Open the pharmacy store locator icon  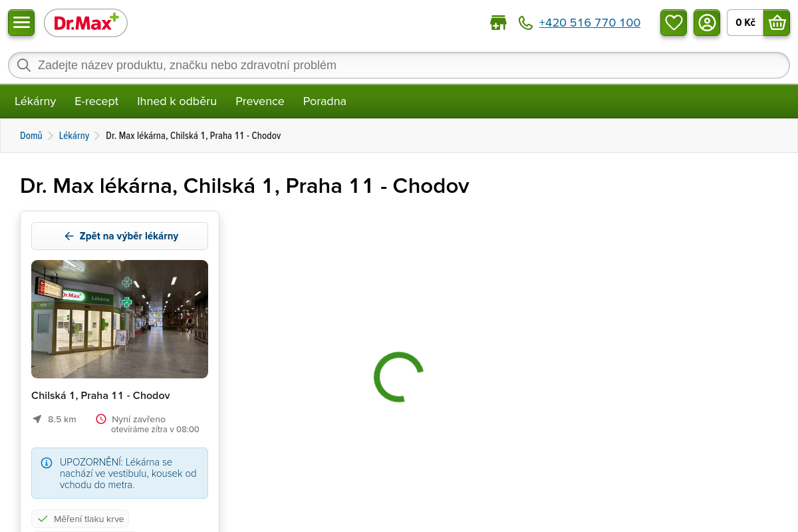point(498,23)
